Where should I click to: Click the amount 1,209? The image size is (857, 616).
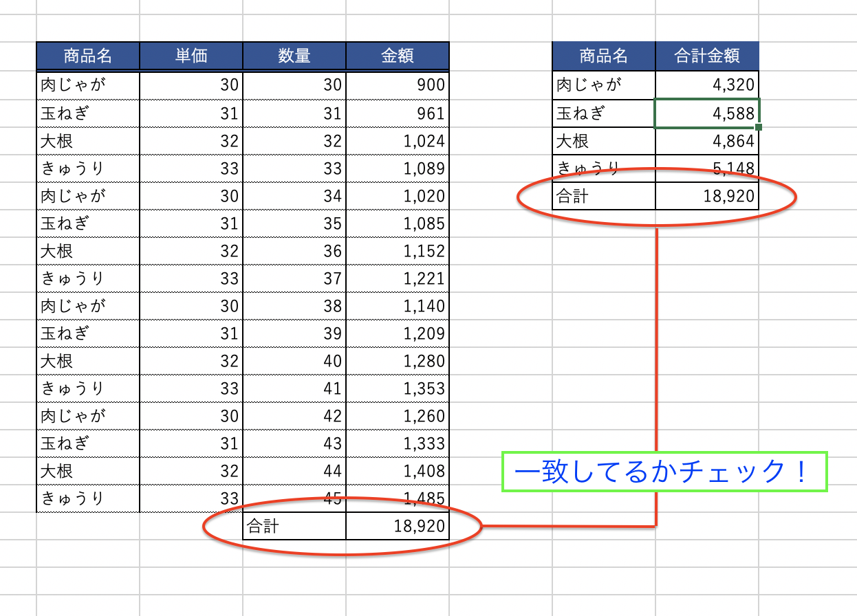(398, 333)
